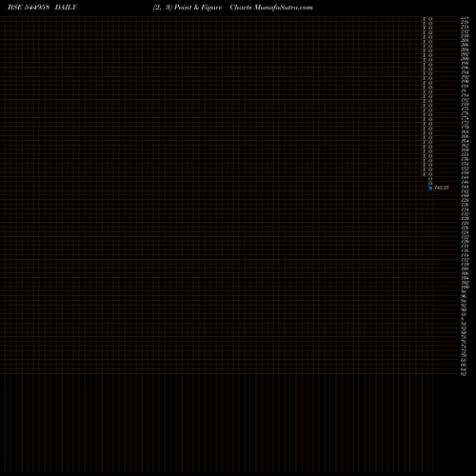This screenshot has height=476, width=476.
Task: Select the 143.35 current price label
Action: [442, 188]
